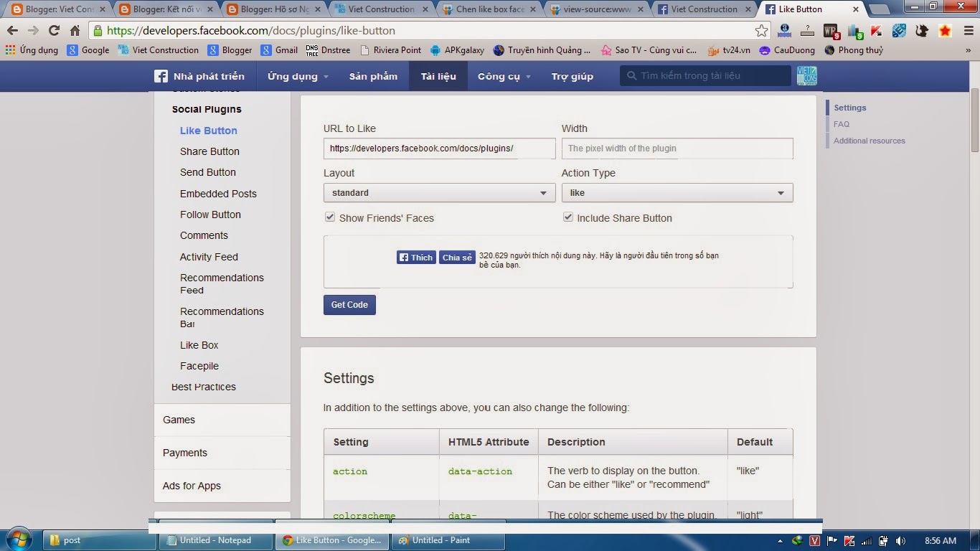
Task: Click the browser address bar
Action: point(429,31)
